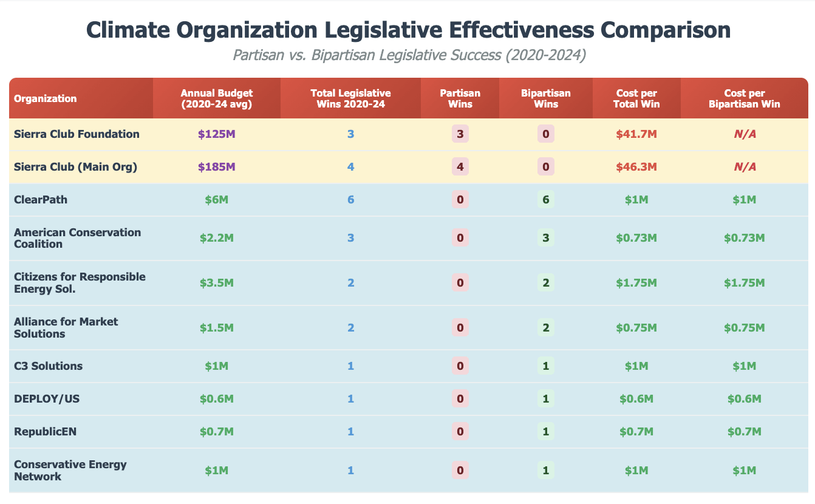Click the $46.3M cost per win
Image resolution: width=815 pixels, height=504 pixels.
636,167
